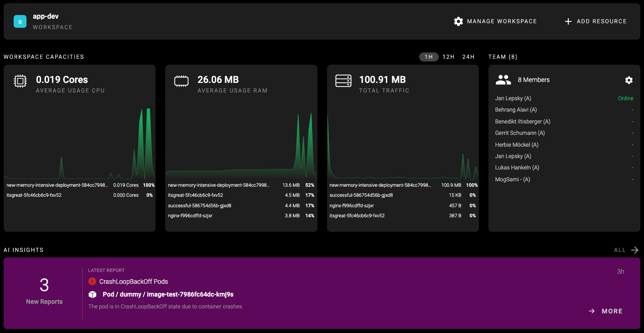Click the CPU chip icon
This screenshot has height=333, width=644.
pos(20,81)
